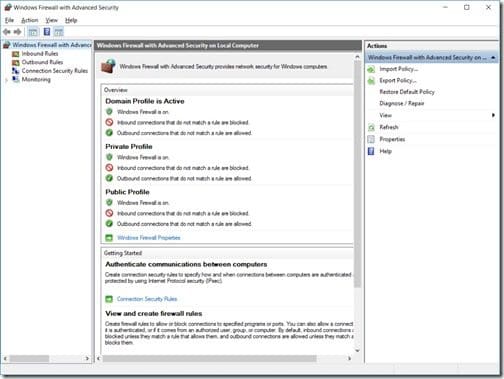Viewport: 504px width, 379px height.
Task: Open the View submenu arrow in Actions
Action: click(493, 115)
